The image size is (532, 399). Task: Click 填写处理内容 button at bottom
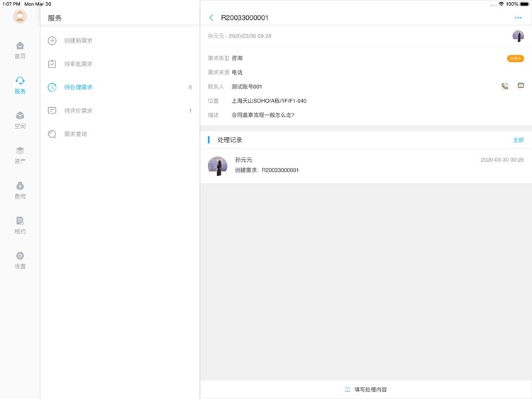point(366,390)
